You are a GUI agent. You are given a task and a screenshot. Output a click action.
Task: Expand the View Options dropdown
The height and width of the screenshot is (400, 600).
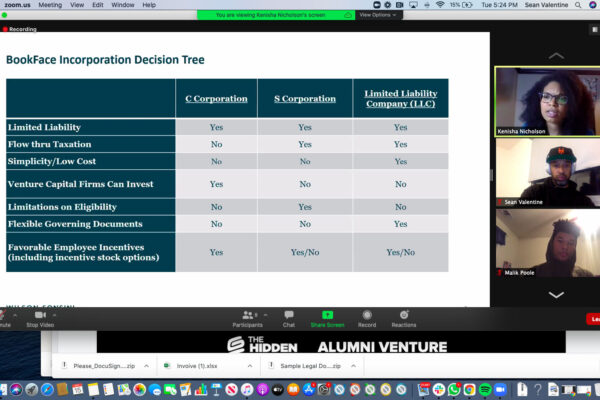378,15
